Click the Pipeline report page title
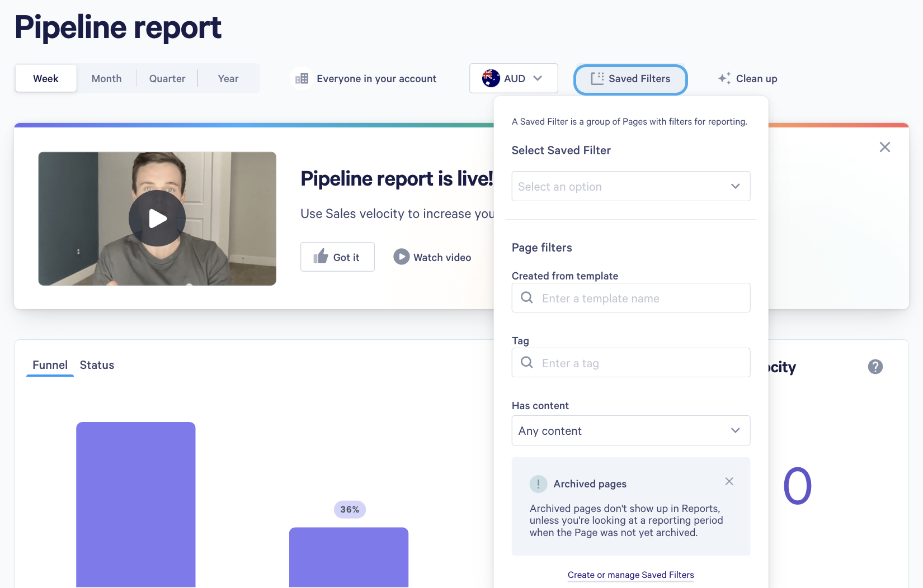 click(118, 27)
